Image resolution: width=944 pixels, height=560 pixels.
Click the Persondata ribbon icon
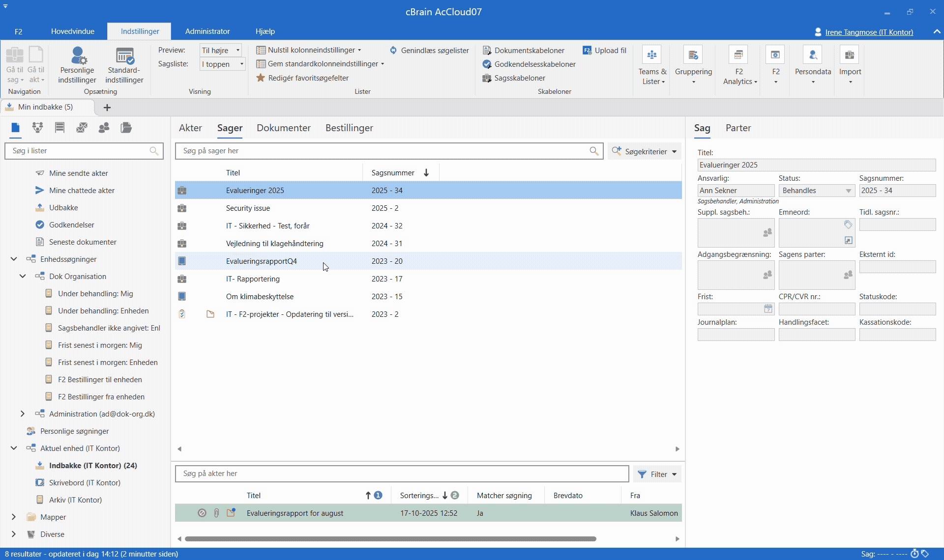tap(813, 56)
